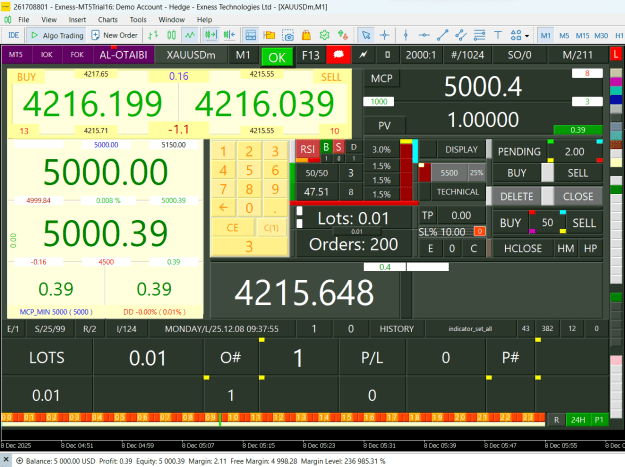Open the Charts menu
This screenshot has width=625, height=467.
tap(108, 20)
